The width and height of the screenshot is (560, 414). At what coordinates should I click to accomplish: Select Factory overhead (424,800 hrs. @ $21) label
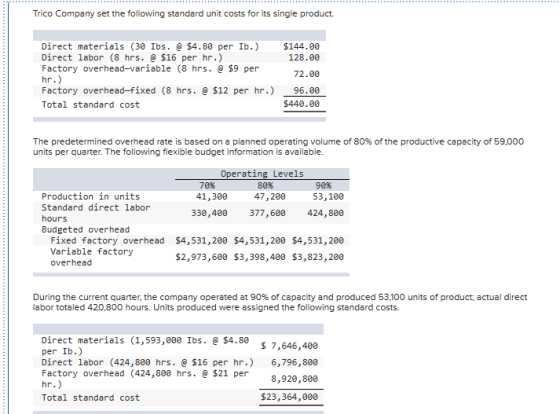pos(145,379)
